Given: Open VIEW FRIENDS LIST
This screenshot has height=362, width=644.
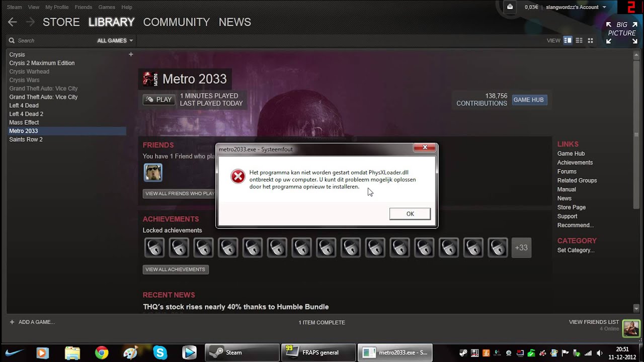Looking at the screenshot, I should point(594,322).
